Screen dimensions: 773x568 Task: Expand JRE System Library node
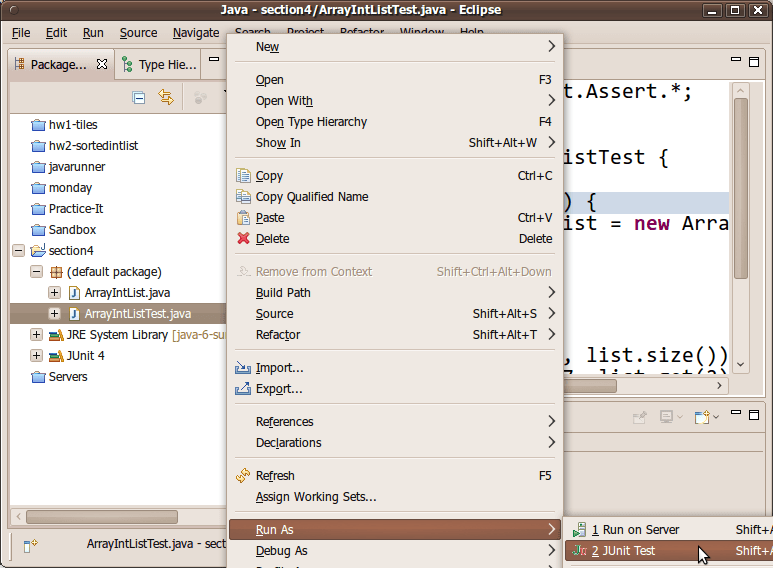coord(36,334)
